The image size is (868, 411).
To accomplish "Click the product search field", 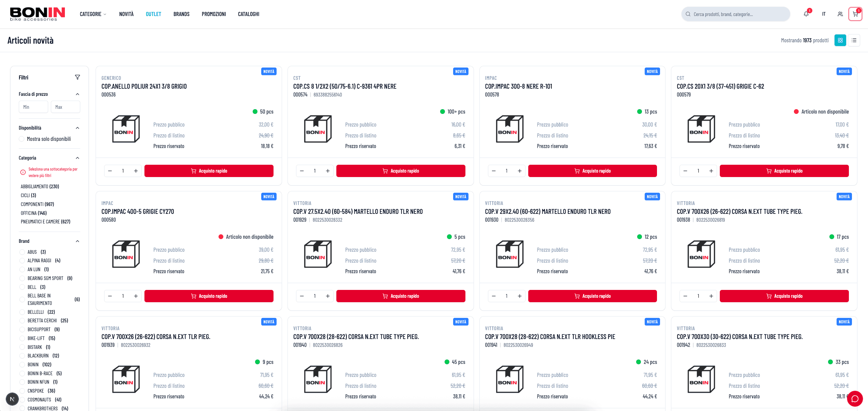I will [x=736, y=14].
